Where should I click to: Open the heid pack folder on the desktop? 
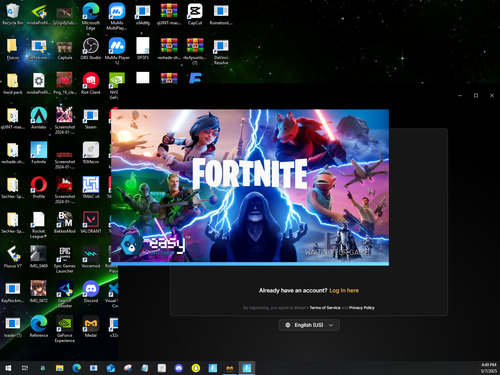pos(13,83)
